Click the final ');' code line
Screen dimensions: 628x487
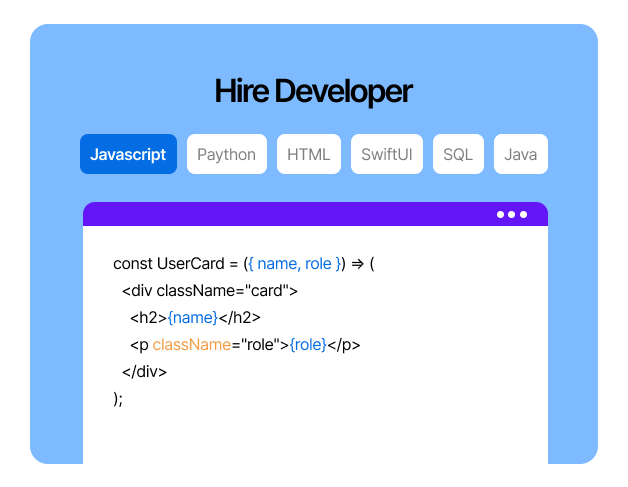[118, 399]
